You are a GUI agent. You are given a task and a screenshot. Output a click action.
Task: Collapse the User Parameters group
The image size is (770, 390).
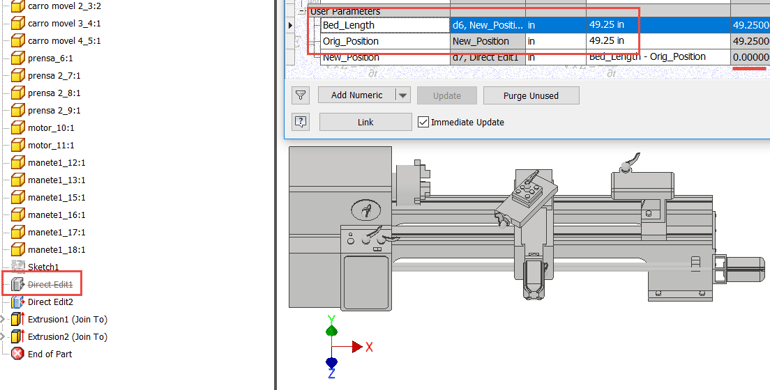click(x=303, y=11)
